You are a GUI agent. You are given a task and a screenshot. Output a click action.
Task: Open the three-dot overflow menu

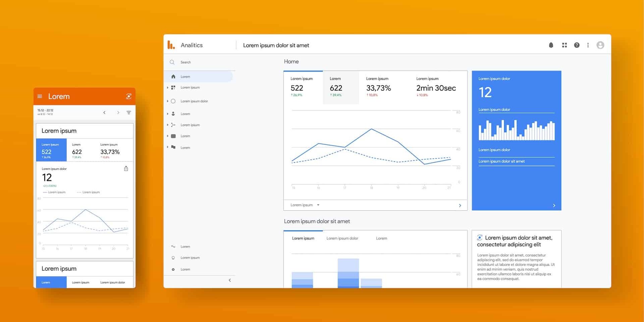click(588, 45)
